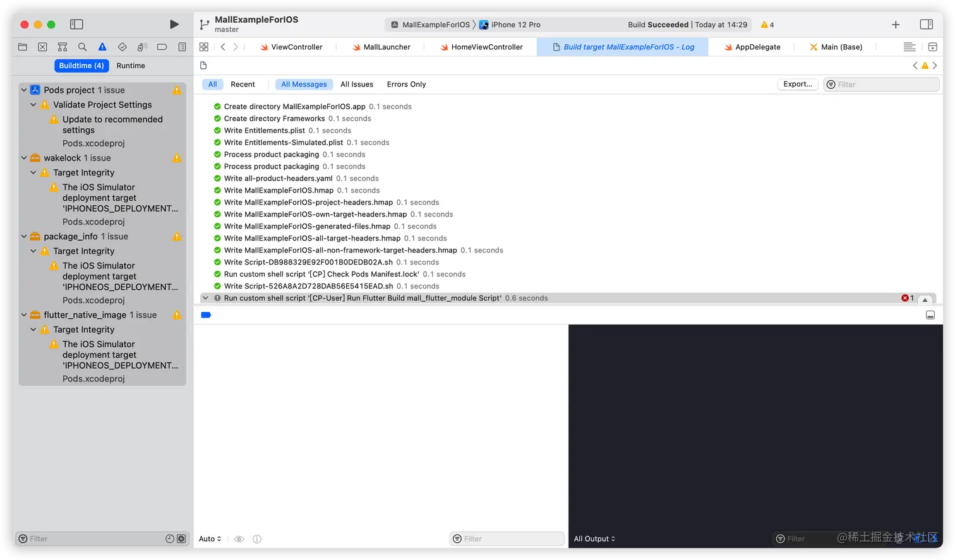
Task: Switch to the MallLauncher tab
Action: 381,47
